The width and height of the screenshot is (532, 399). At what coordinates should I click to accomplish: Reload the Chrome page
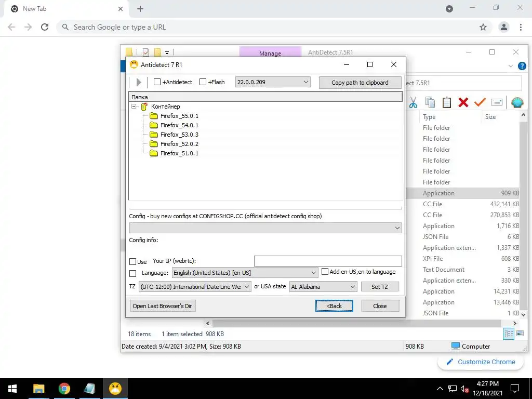[x=45, y=27]
